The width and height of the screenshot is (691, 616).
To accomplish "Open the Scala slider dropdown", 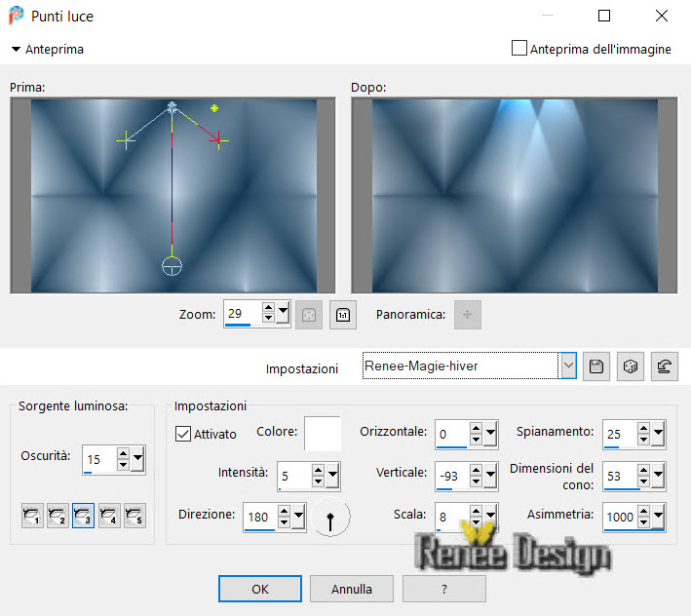I will pos(490,516).
